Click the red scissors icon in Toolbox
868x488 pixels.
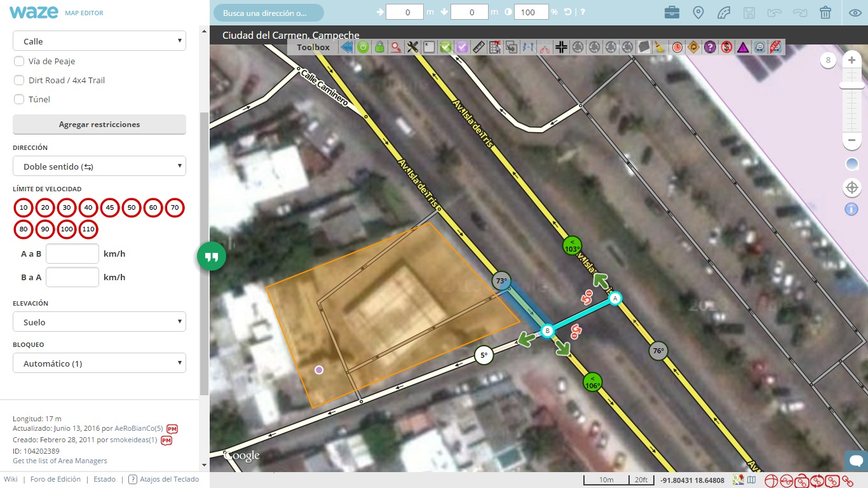coord(545,47)
